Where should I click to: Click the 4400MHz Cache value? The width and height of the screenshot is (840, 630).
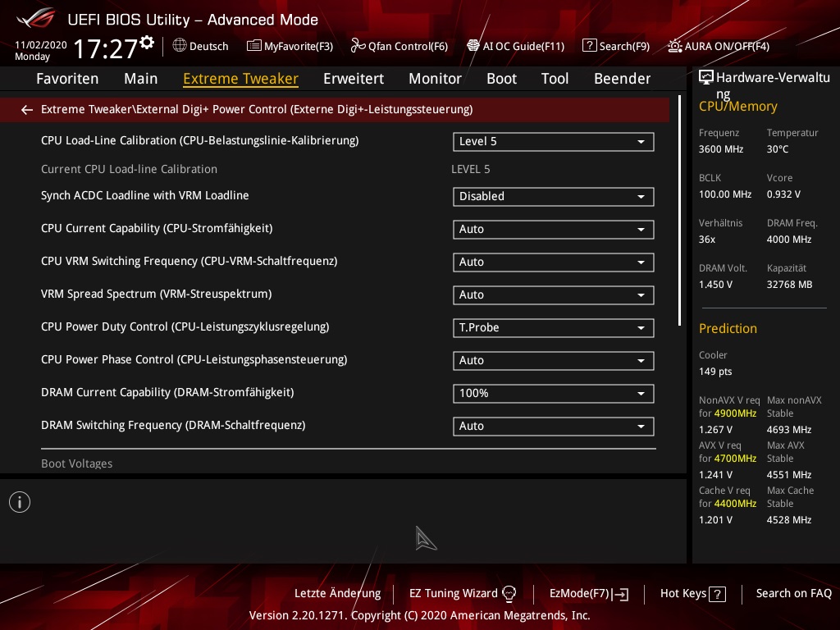pyautogui.click(x=735, y=504)
